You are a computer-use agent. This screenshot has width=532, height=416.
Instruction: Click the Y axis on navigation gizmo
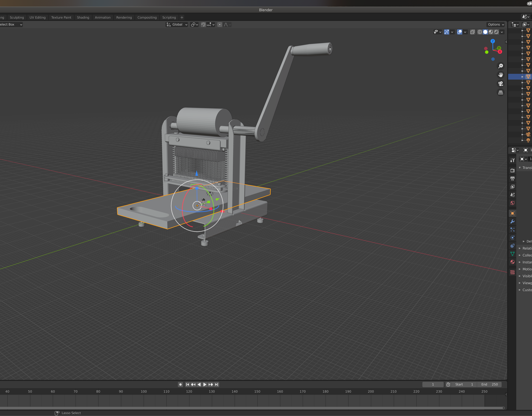(x=499, y=48)
